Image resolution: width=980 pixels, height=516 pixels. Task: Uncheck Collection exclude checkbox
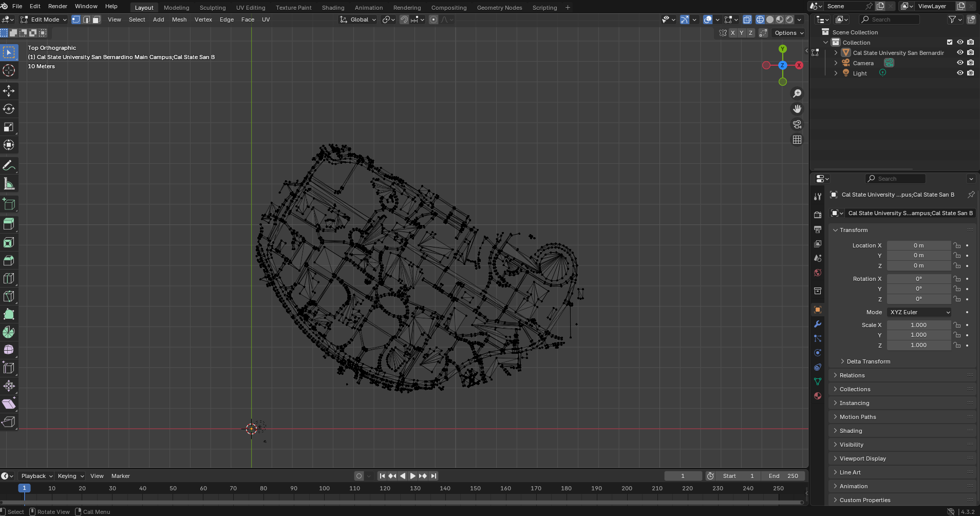[x=950, y=42]
